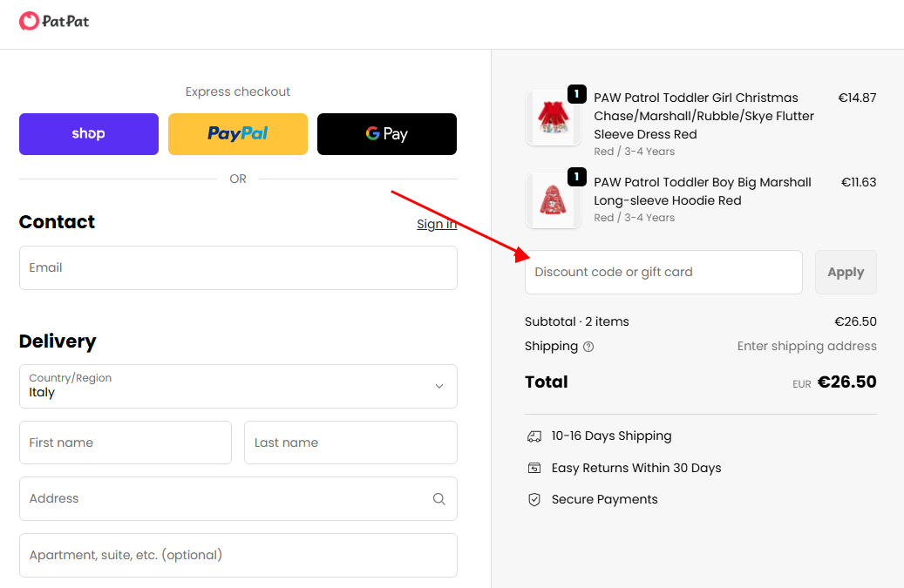904x588 pixels.
Task: Follow the Sign in link
Action: (436, 224)
